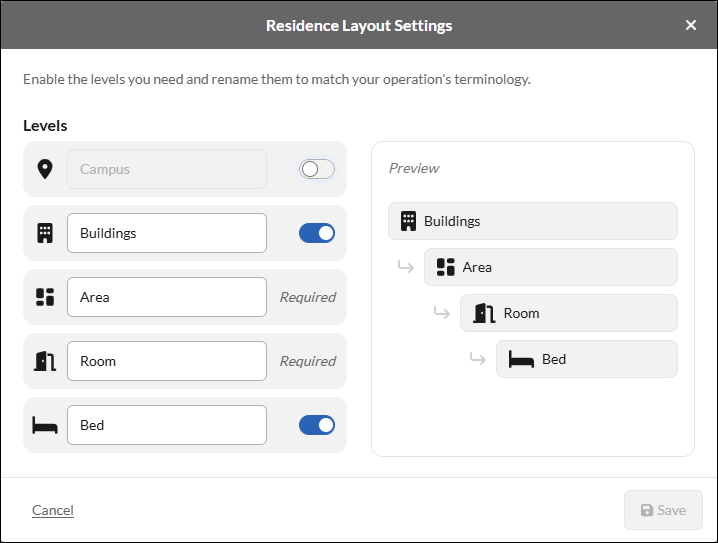Image resolution: width=718 pixels, height=543 pixels.
Task: Click the Area grid icon in Levels list
Action: (x=45, y=297)
